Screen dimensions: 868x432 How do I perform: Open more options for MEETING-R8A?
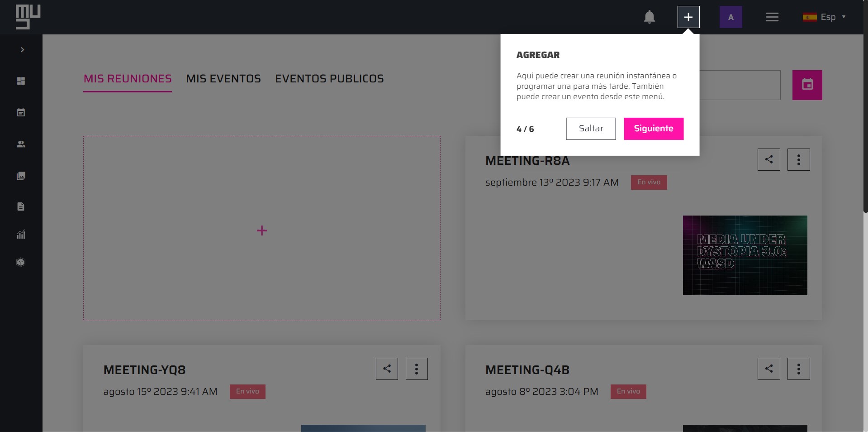[799, 159]
